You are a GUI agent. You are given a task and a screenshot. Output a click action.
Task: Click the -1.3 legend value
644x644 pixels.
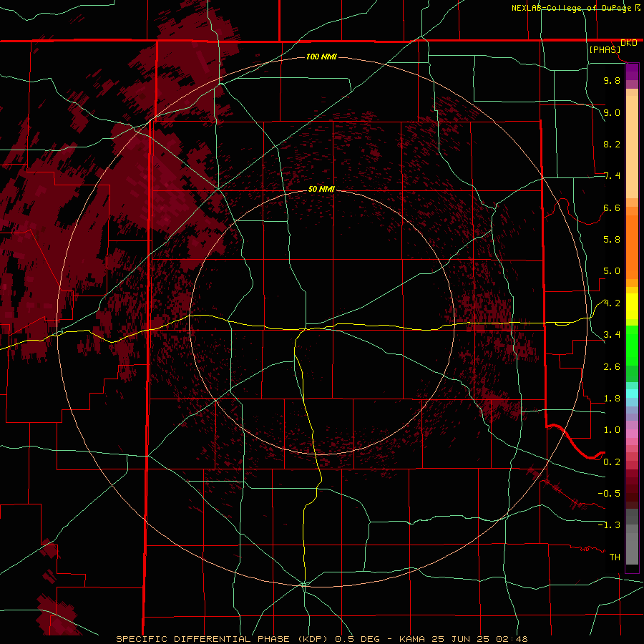pos(609,525)
